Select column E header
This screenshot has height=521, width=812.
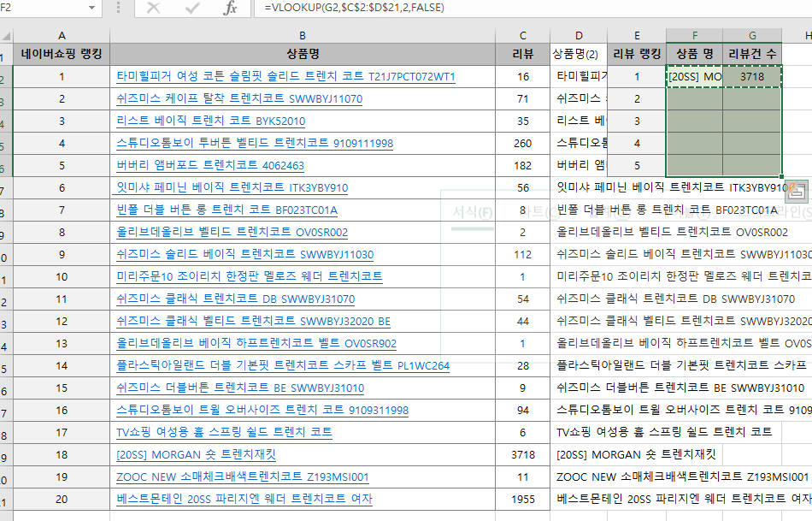tap(637, 36)
